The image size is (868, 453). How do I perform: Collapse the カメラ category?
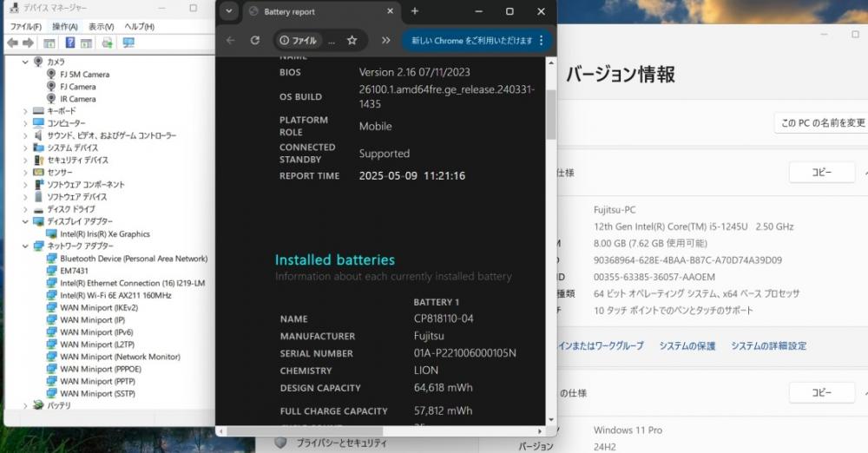click(25, 62)
